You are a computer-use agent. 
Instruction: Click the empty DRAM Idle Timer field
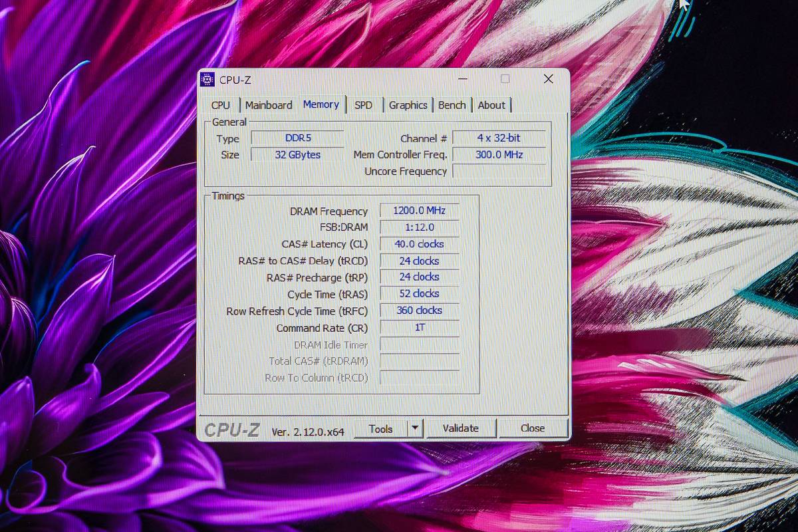419,344
